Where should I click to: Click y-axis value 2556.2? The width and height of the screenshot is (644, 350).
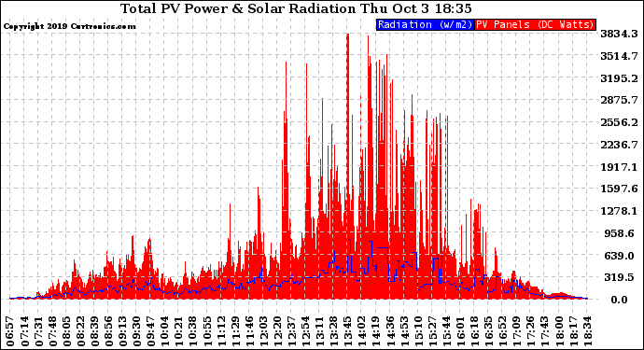(619, 122)
